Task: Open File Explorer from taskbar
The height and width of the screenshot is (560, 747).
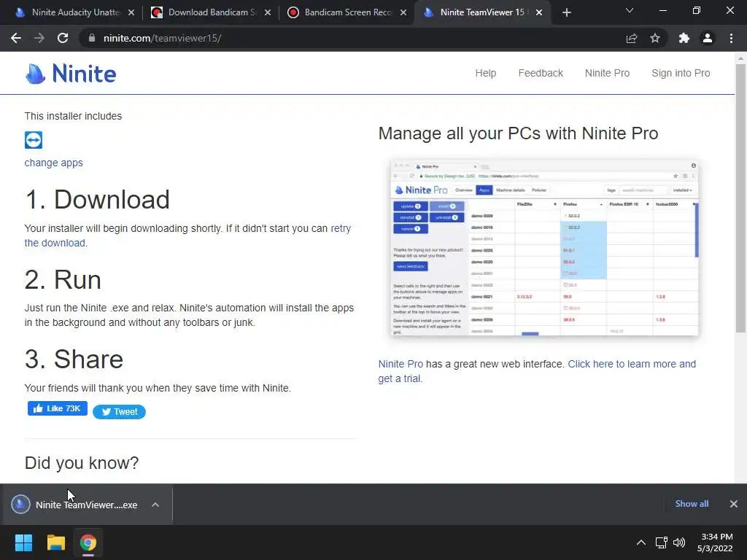Action: [55, 542]
